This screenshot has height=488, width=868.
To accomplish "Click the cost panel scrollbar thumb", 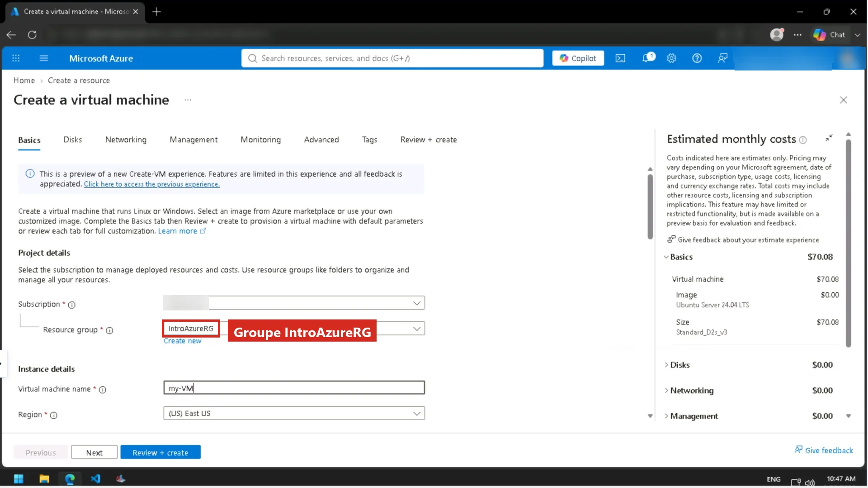I will click(849, 243).
